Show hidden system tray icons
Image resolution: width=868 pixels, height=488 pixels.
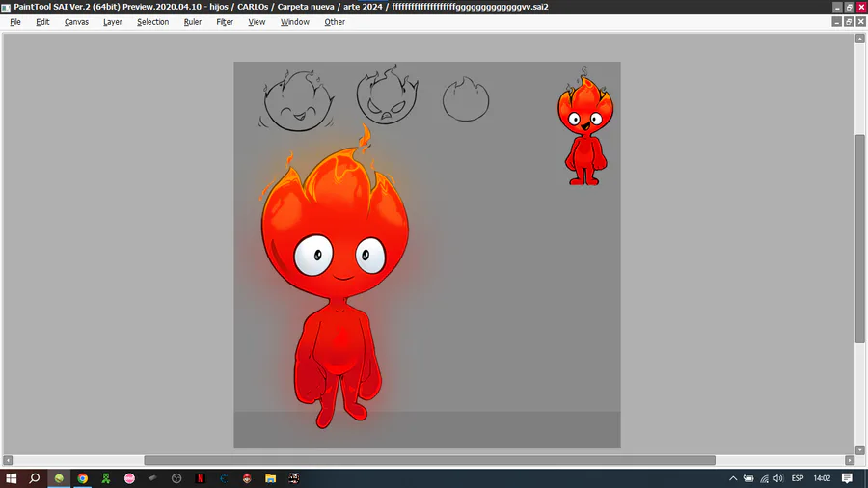click(x=733, y=478)
